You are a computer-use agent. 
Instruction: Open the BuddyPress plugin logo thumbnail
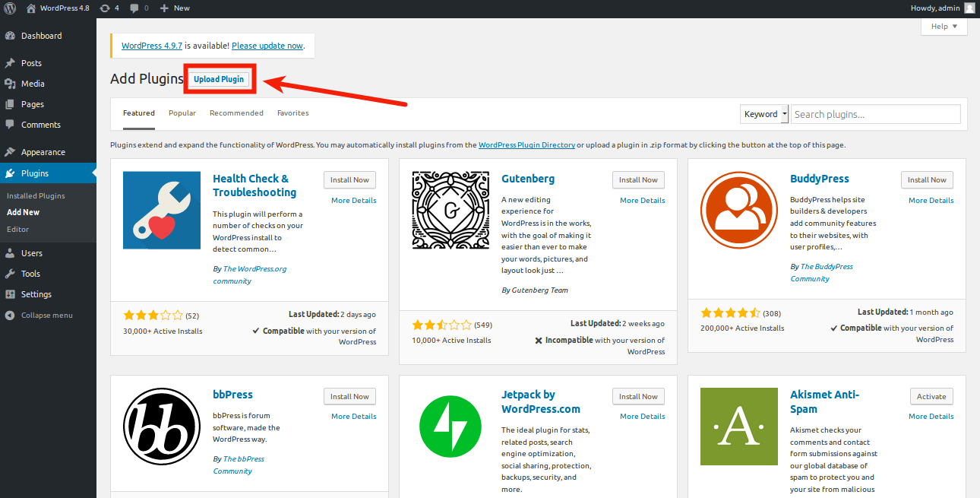(739, 211)
